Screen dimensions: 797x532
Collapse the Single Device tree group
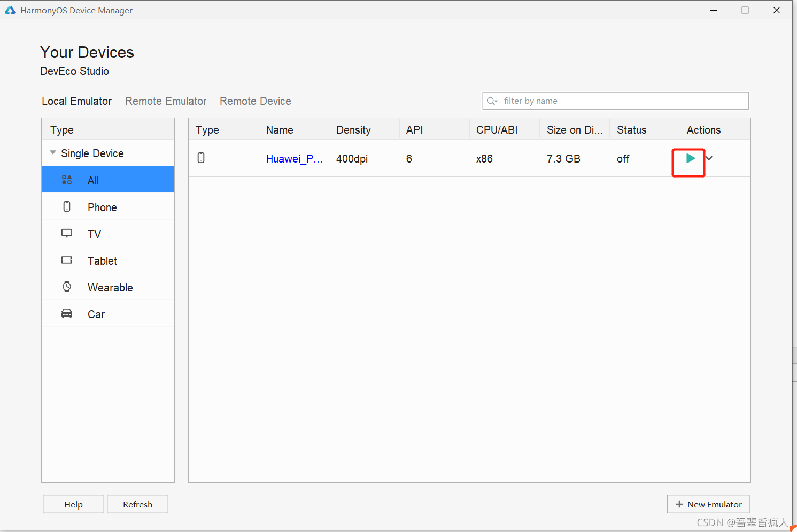coord(53,153)
